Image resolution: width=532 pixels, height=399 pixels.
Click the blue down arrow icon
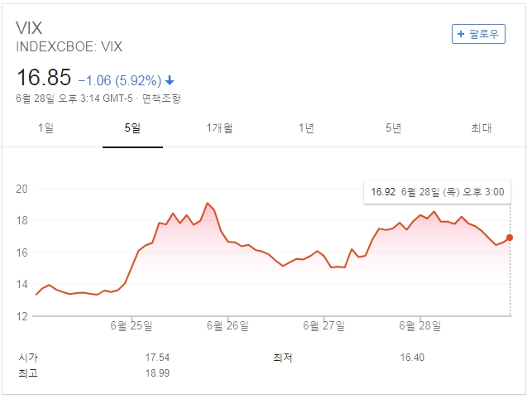coord(170,80)
